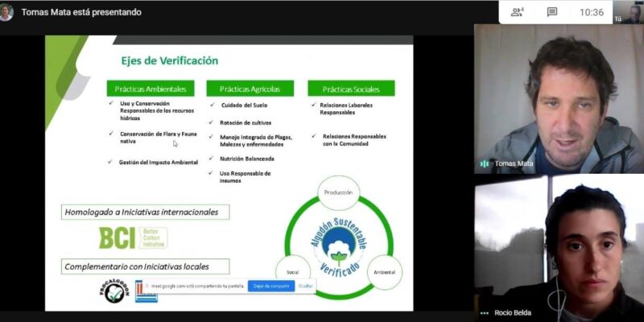Click the 'Ambiental' circle in the diagram
Screen dimensions: 644x322
coord(385,272)
